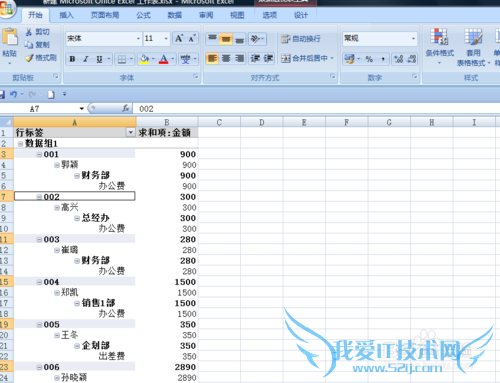Click the Insert Function fx icon

[x=126, y=108]
